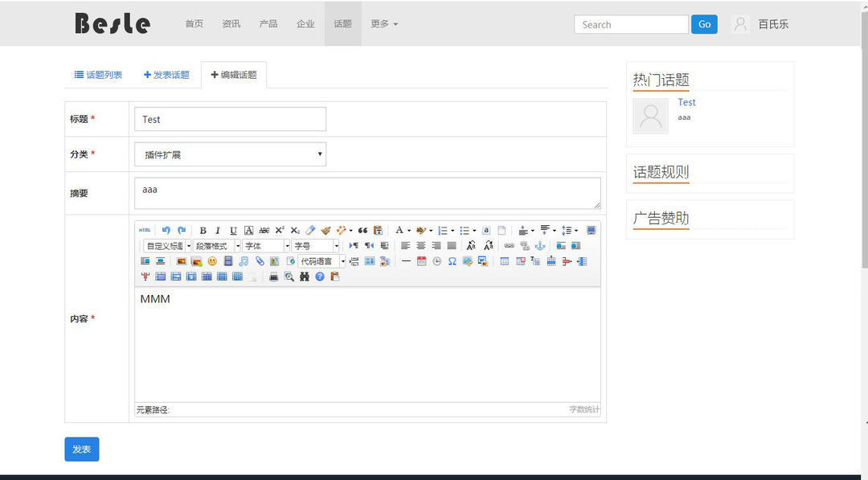The width and height of the screenshot is (868, 480).
Task: Click the print icon in editor
Action: pyautogui.click(x=273, y=277)
